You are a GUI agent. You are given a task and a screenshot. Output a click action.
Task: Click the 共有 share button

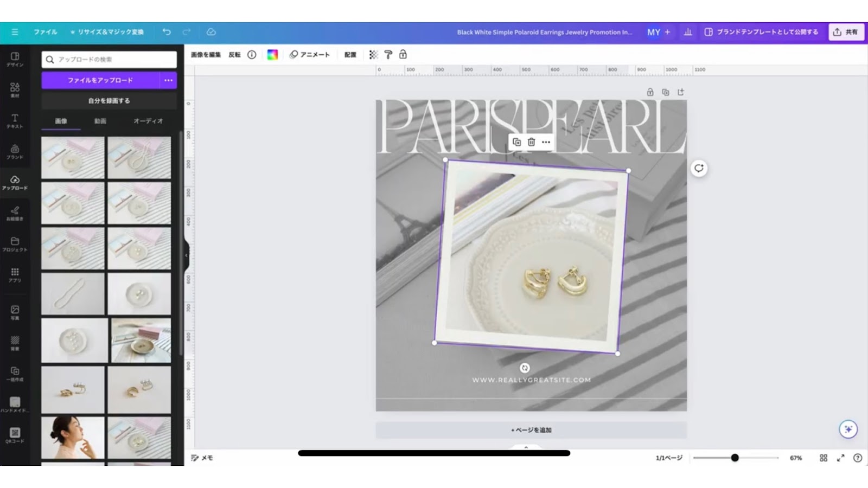846,32
